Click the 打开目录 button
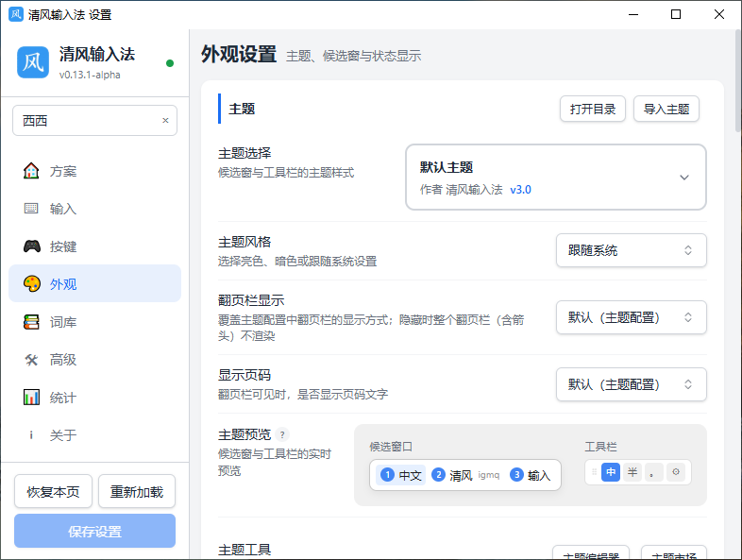The height and width of the screenshot is (560, 742). (x=593, y=109)
